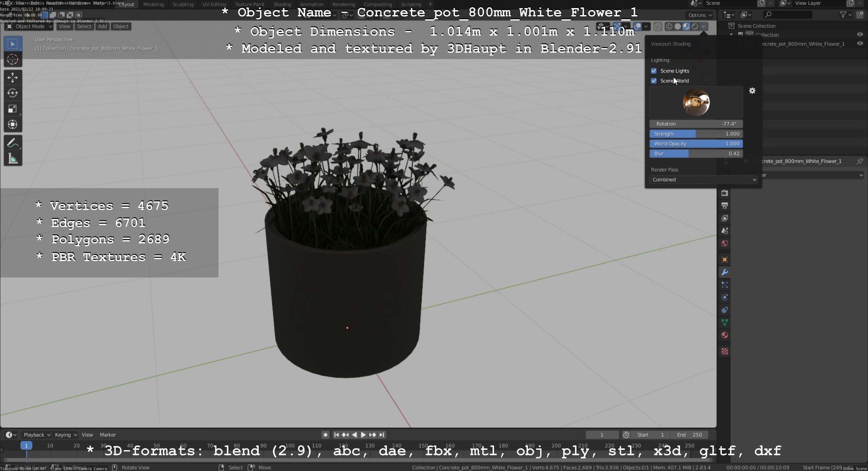
Task: Uncheck the Scene Lights checkbox
Action: [654, 71]
